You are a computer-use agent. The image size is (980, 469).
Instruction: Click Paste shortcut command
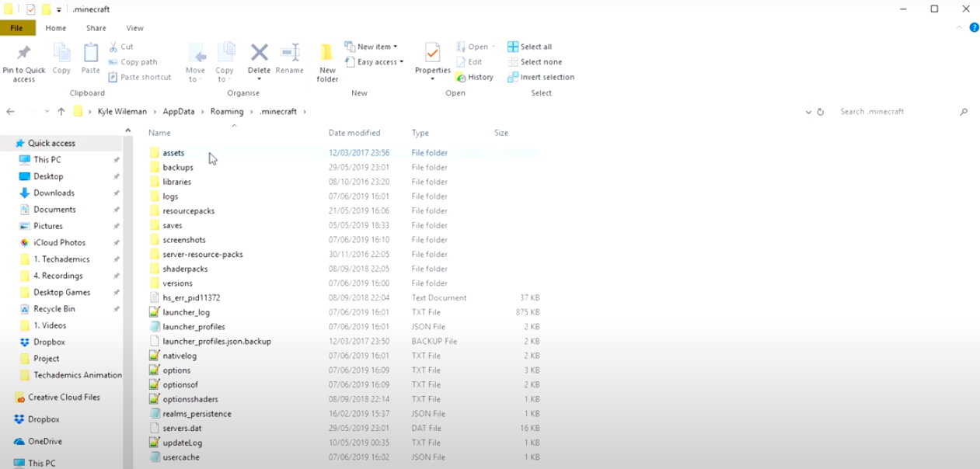[x=140, y=77]
